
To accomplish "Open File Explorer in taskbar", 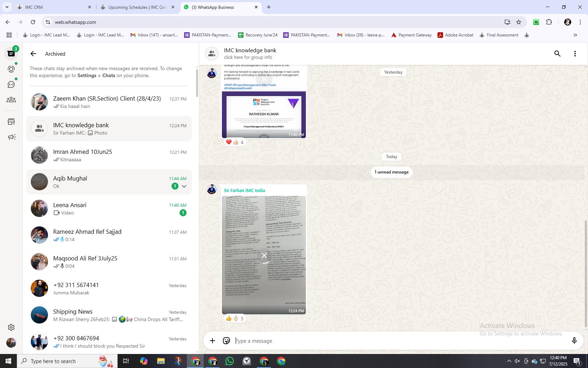I will pos(161,361).
